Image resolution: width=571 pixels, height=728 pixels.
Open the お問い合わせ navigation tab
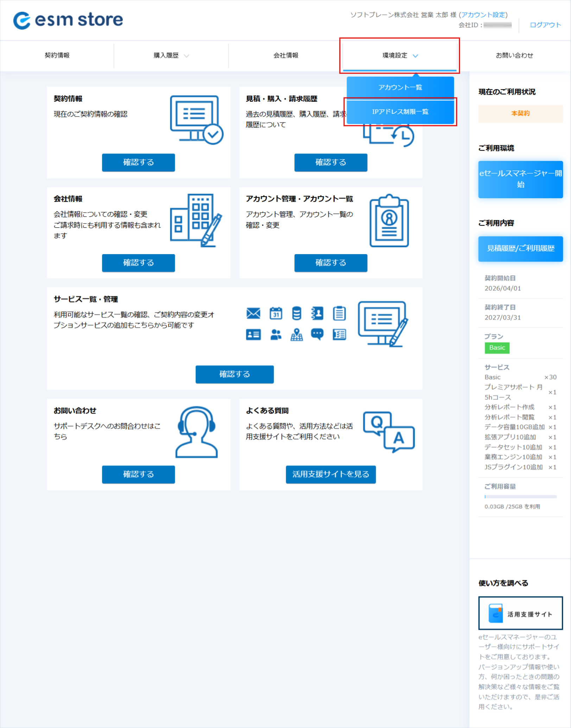(514, 56)
